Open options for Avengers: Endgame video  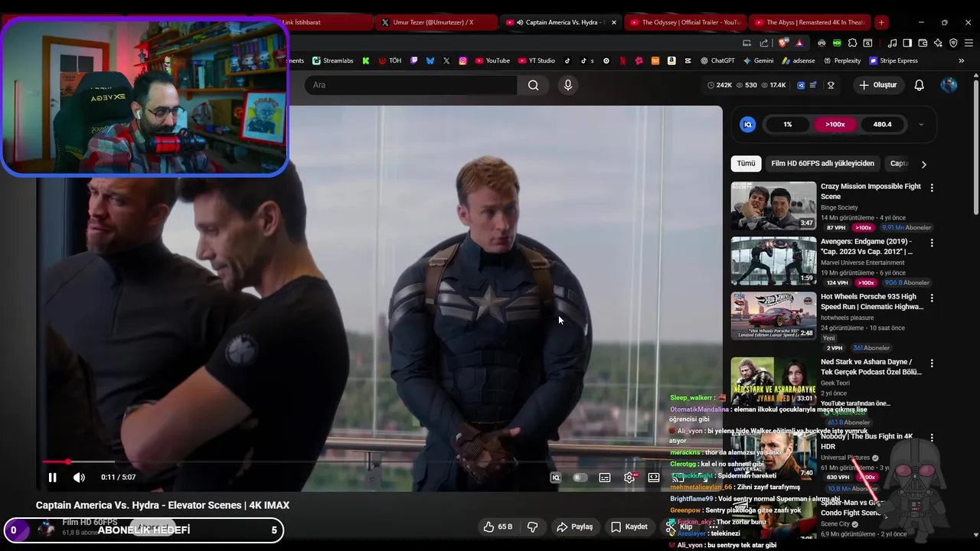tap(932, 243)
